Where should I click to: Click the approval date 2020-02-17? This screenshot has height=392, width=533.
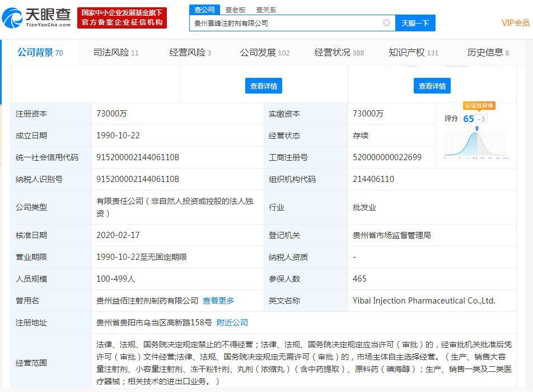coord(118,235)
